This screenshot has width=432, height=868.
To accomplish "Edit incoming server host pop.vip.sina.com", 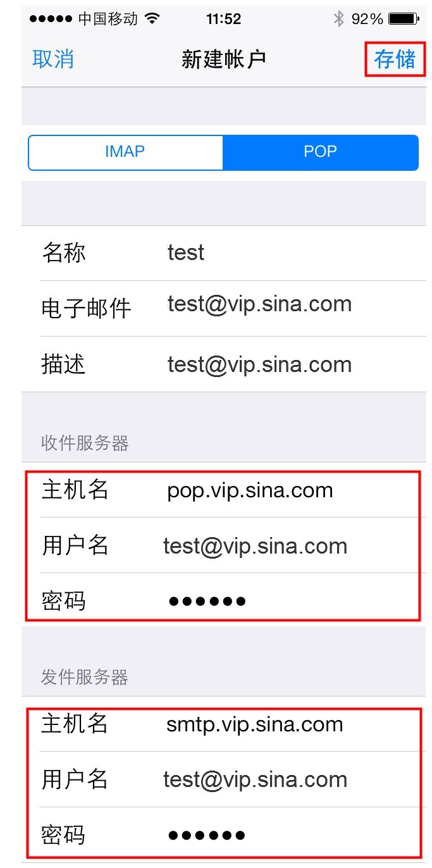I will (224, 490).
